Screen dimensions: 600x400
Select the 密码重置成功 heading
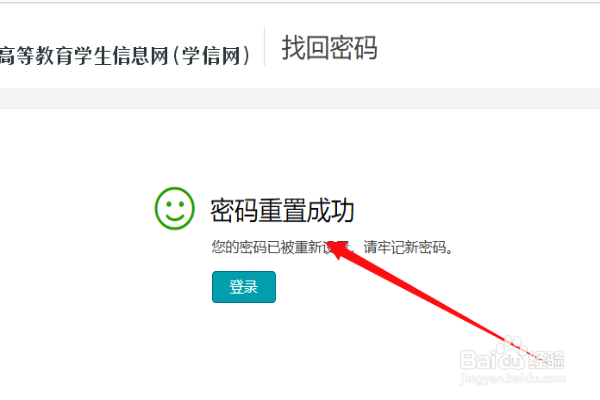point(282,210)
